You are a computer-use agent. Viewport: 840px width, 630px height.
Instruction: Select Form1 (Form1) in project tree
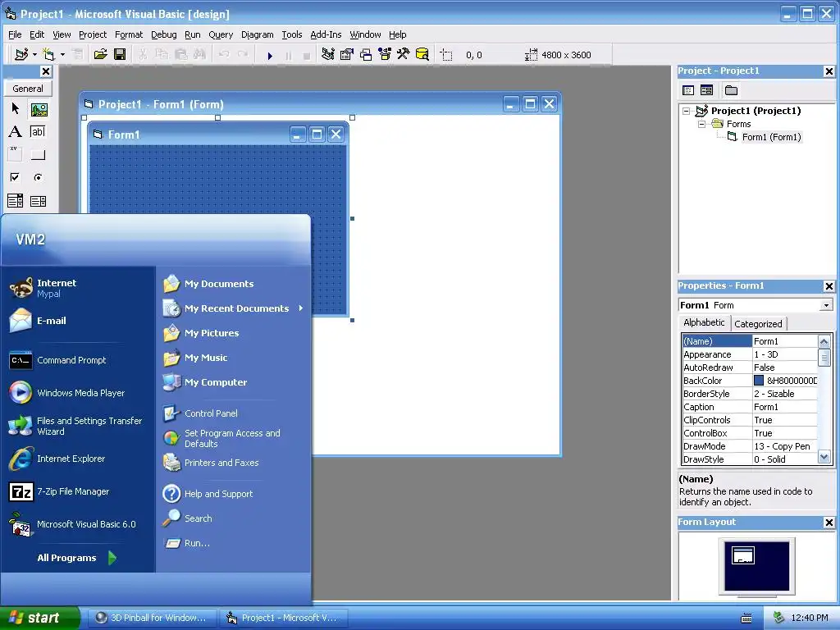[x=771, y=137]
